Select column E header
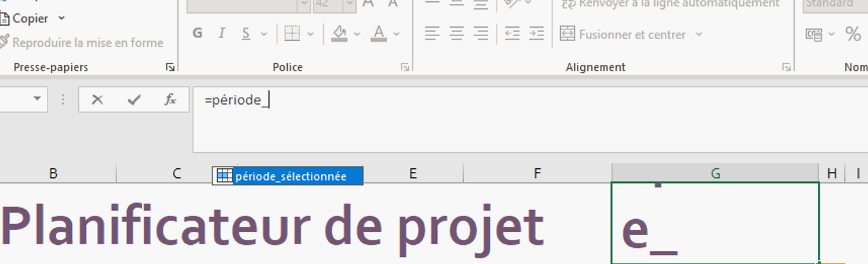The image size is (868, 264). (x=413, y=173)
